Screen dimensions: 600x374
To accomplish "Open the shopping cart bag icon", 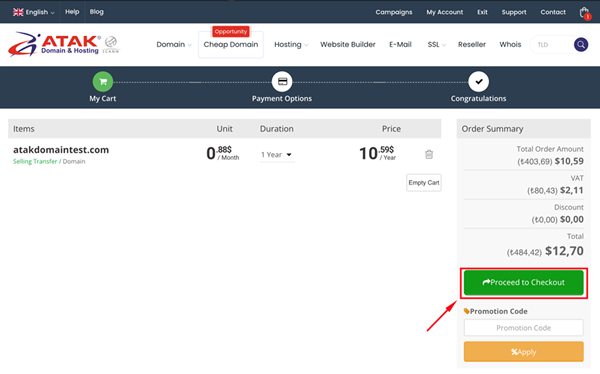I will click(x=585, y=13).
